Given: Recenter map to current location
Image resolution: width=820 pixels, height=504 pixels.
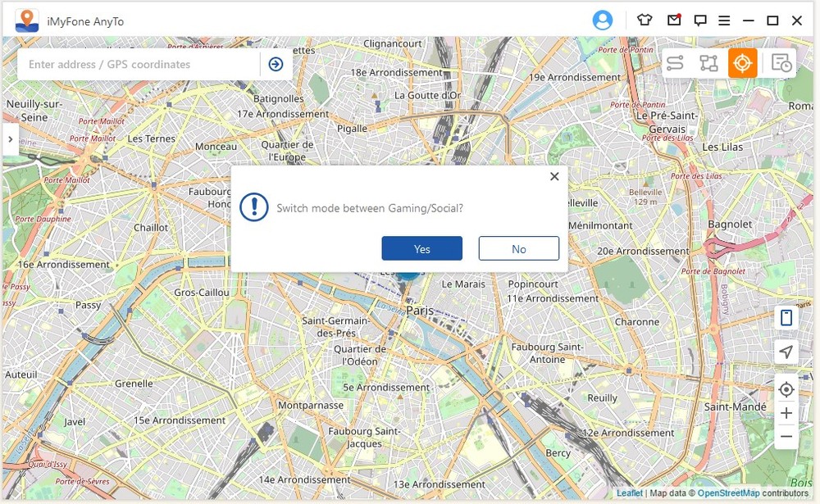Looking at the screenshot, I should 786,389.
